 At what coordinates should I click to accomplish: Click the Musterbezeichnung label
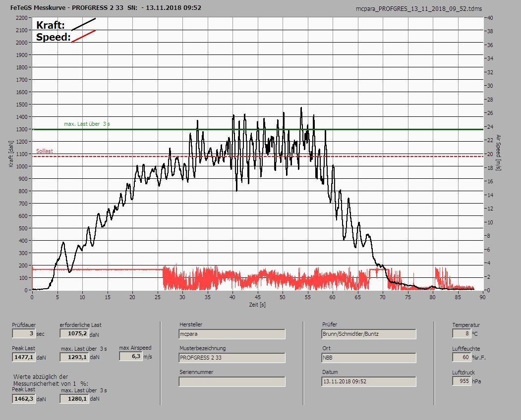click(x=202, y=348)
